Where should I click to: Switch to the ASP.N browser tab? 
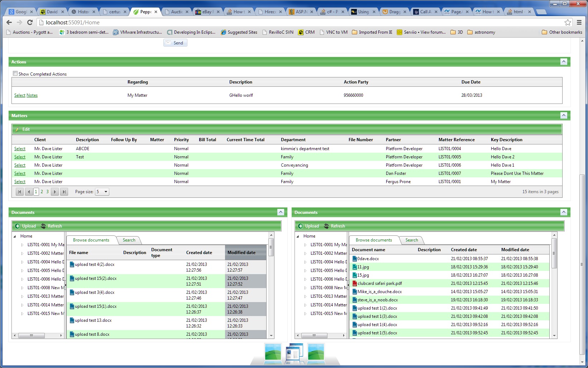[x=301, y=12]
